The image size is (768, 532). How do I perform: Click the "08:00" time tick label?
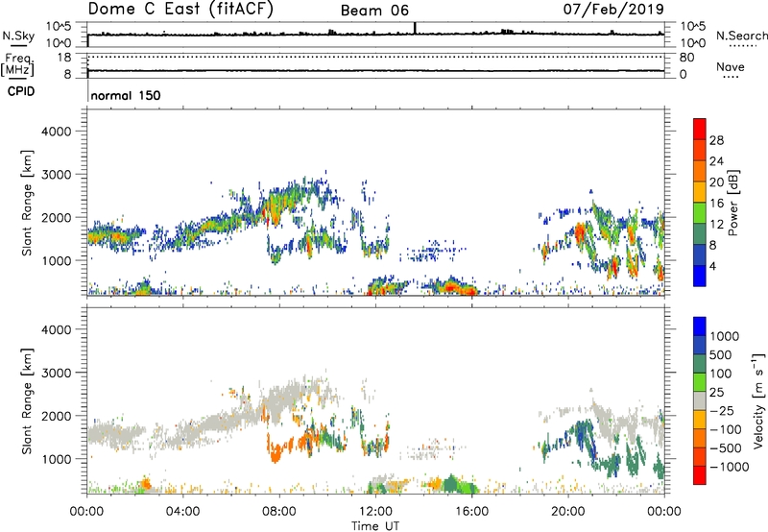pos(279,512)
